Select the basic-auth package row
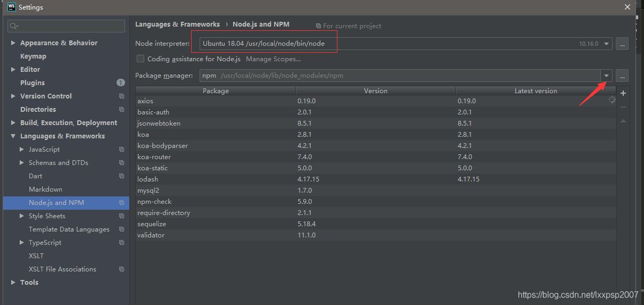 pyautogui.click(x=376, y=112)
